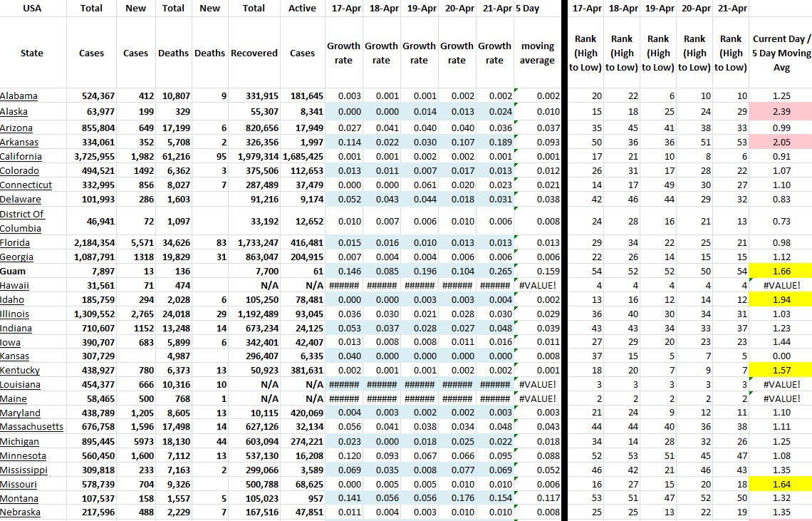
Task: Open the Alabama state hyperlink
Action: click(x=19, y=96)
